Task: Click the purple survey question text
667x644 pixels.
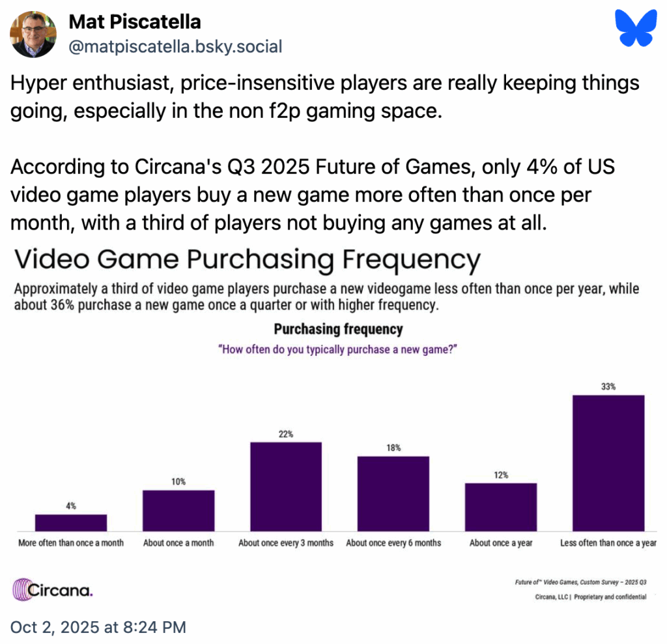Action: [338, 349]
